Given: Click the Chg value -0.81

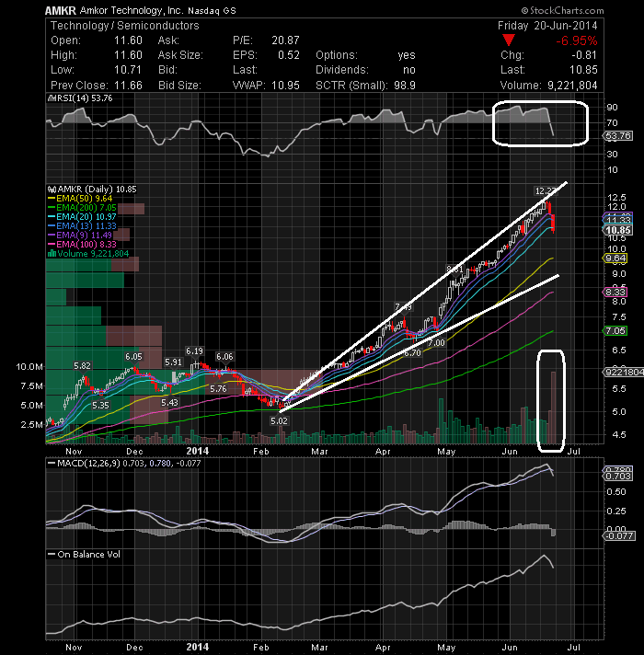Looking at the screenshot, I should pyautogui.click(x=584, y=55).
